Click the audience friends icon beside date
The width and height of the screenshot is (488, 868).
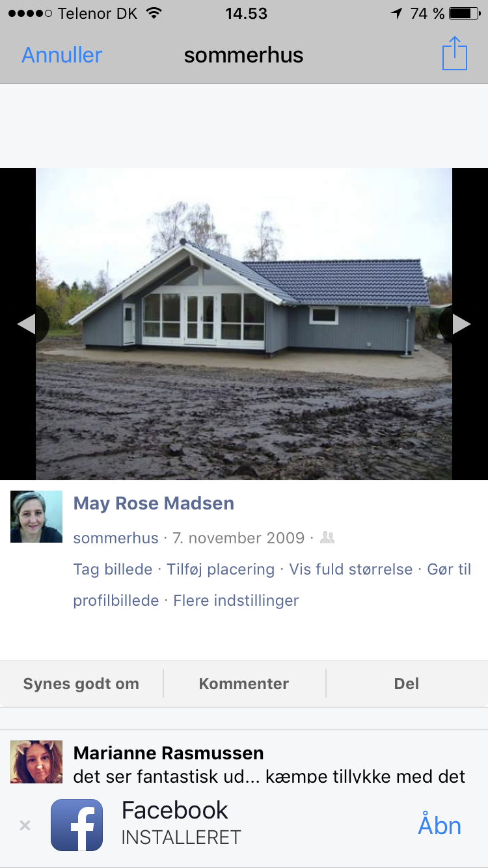327,537
